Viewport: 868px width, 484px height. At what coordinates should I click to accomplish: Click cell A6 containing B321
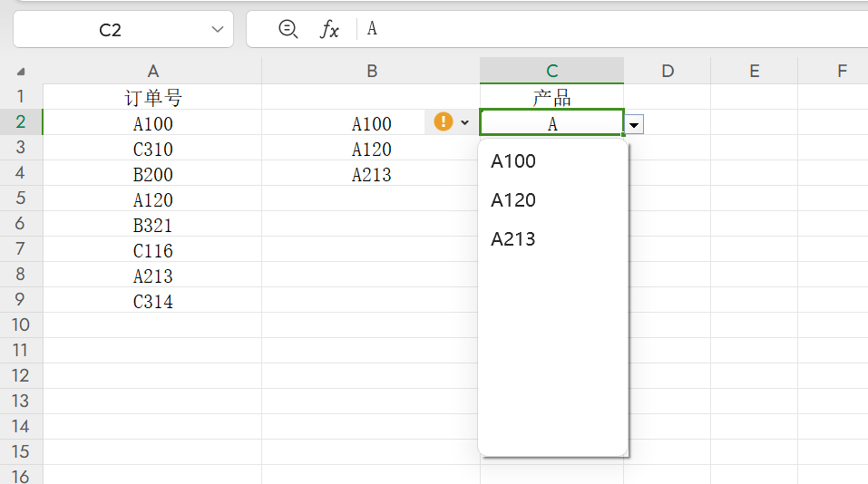pos(152,226)
